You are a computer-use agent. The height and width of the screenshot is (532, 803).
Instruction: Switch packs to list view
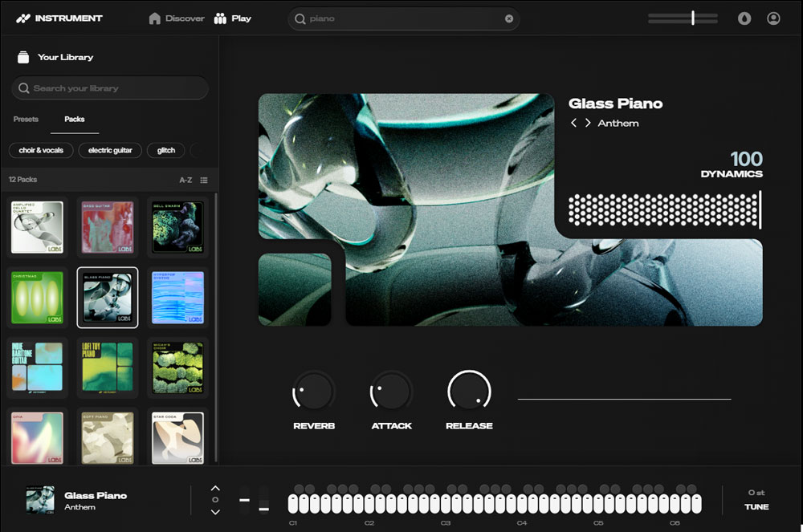click(x=204, y=180)
